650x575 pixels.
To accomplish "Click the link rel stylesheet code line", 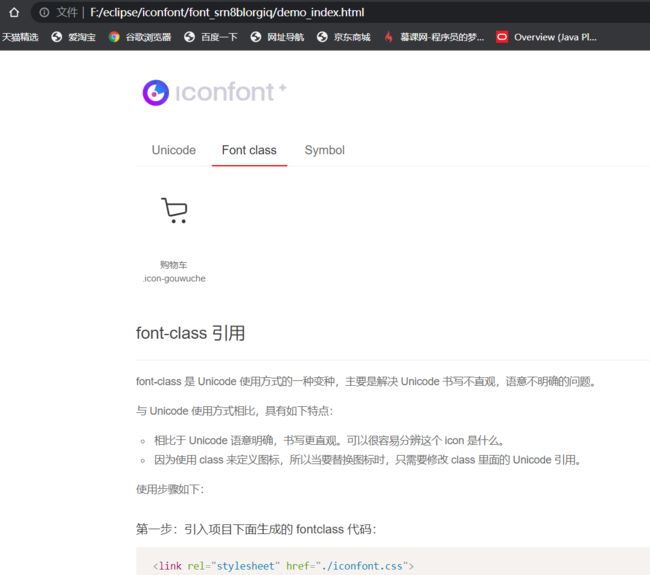I will click(283, 566).
